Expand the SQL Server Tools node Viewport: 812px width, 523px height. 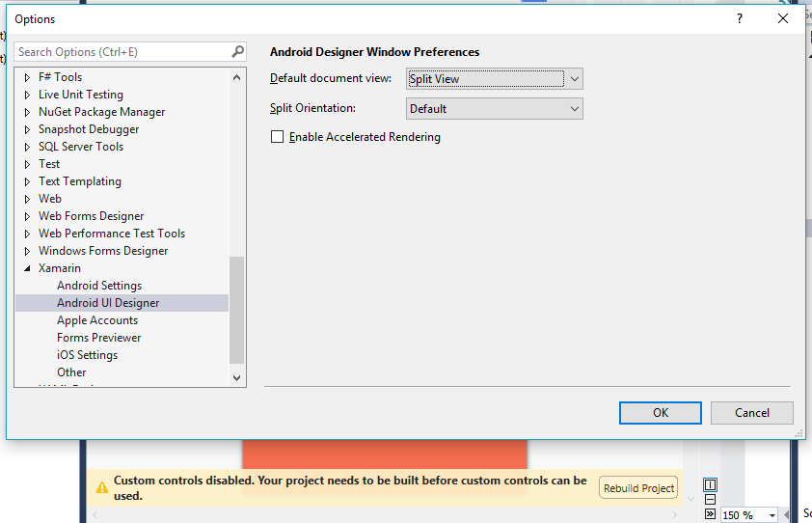27,147
